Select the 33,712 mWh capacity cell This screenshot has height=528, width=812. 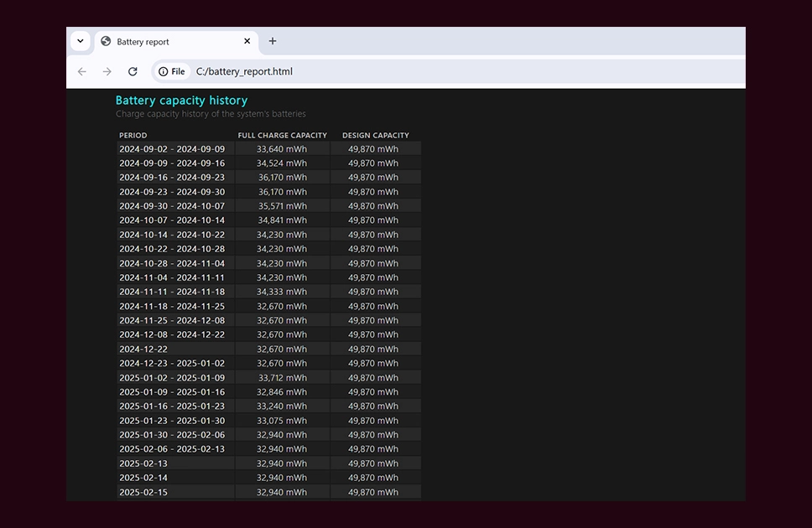282,378
